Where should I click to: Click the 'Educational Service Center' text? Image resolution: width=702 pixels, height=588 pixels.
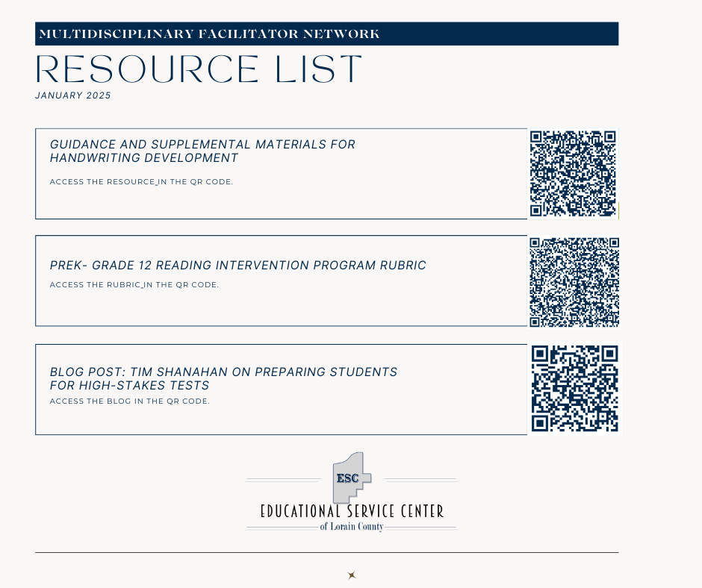[x=352, y=511]
